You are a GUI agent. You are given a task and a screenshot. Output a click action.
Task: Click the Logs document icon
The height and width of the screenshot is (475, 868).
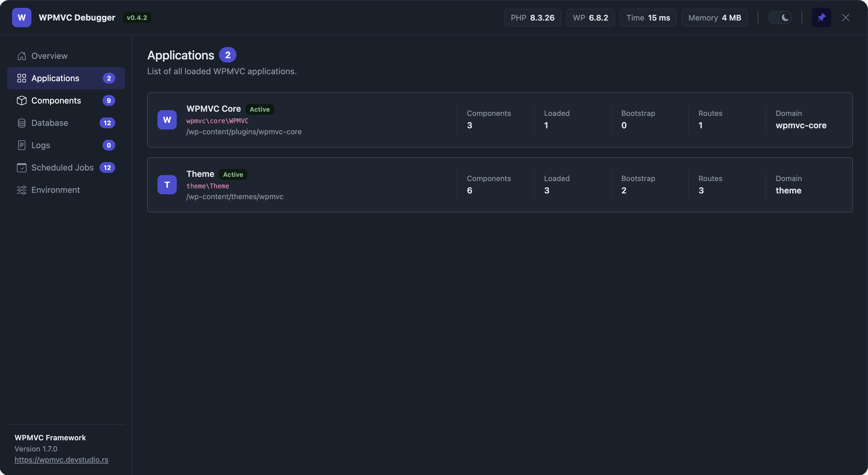[x=22, y=145]
